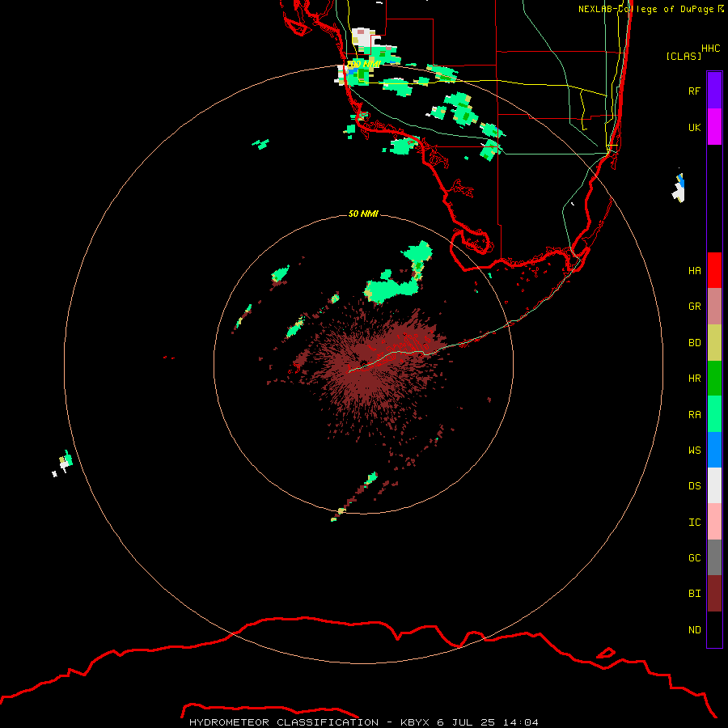
Task: Click the HR dark green legend swatch
Action: point(714,379)
